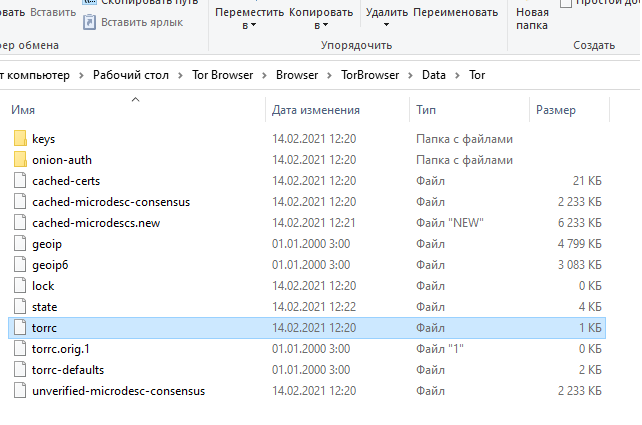Expand the 'Удалить' dropdown arrow
The height and width of the screenshot is (425, 642).
pos(386,26)
